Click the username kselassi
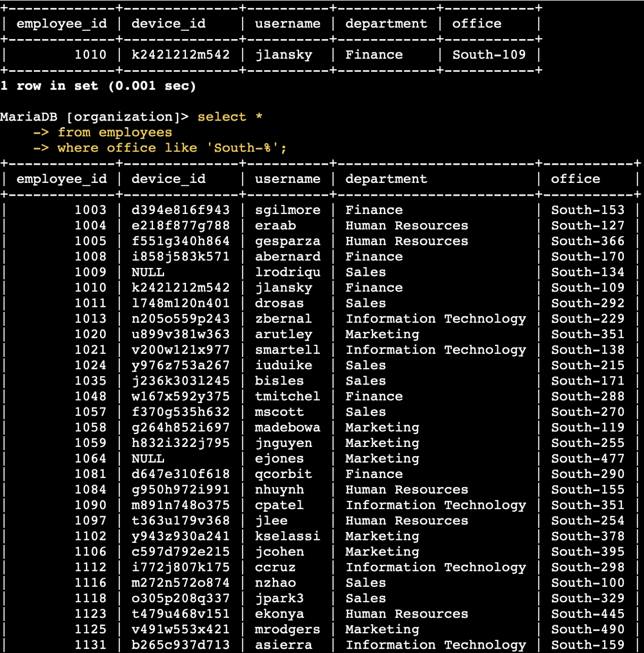Screen dimensions: 644x653 (287, 536)
